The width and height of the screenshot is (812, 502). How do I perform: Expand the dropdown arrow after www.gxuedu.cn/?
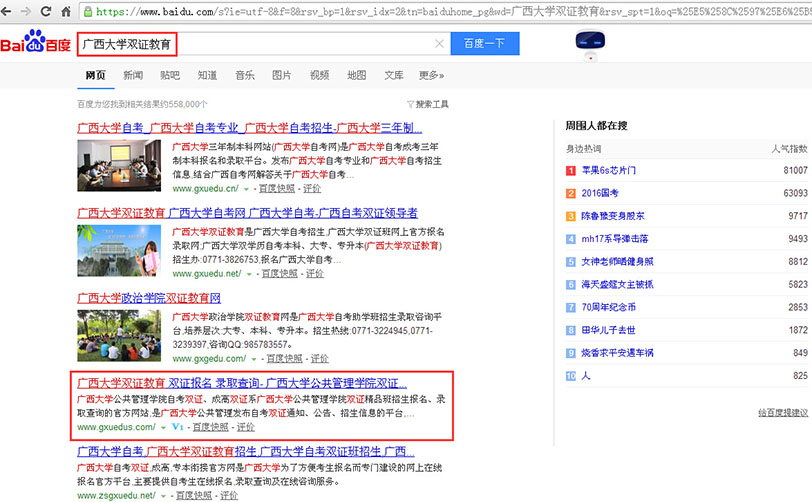246,189
